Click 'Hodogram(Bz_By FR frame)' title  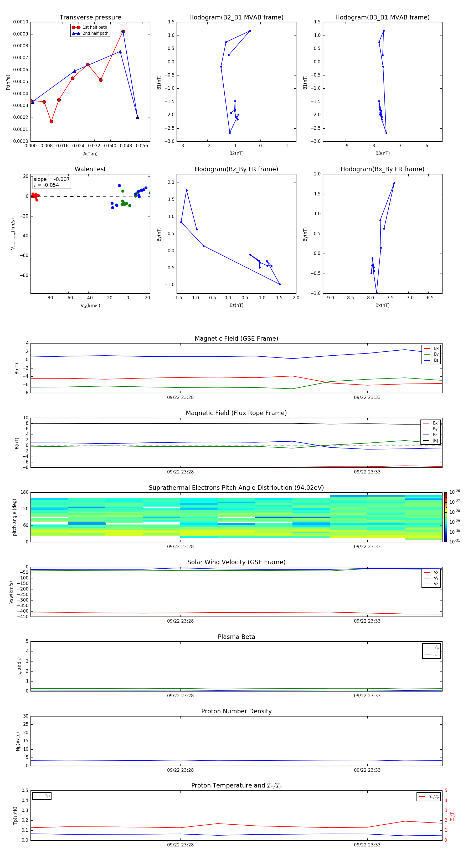point(236,169)
